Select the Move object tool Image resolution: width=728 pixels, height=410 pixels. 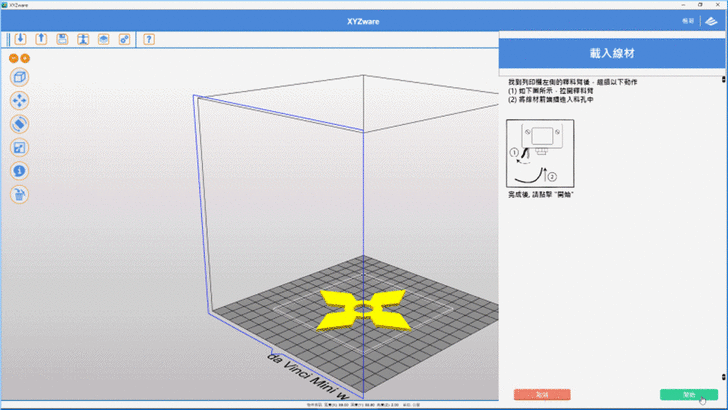tap(19, 100)
